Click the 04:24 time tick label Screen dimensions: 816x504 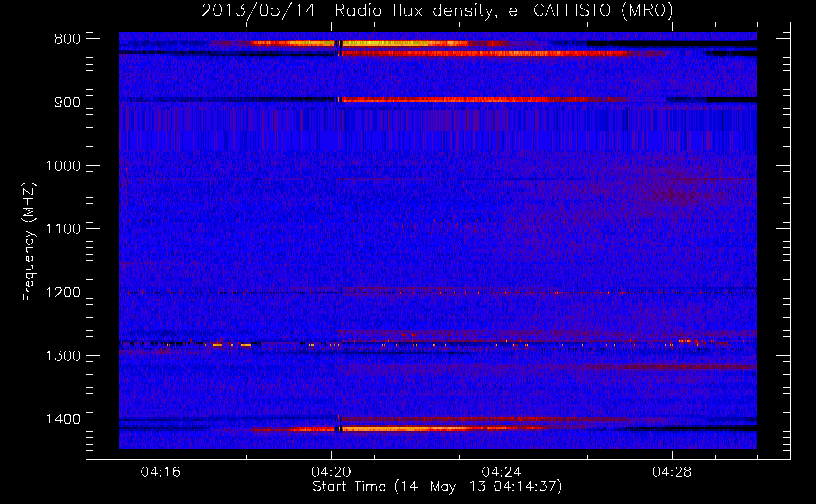[x=502, y=472]
